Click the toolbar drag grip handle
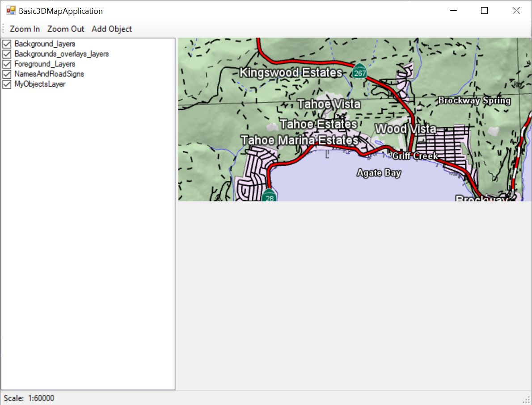This screenshot has height=405, width=532. click(x=3, y=29)
